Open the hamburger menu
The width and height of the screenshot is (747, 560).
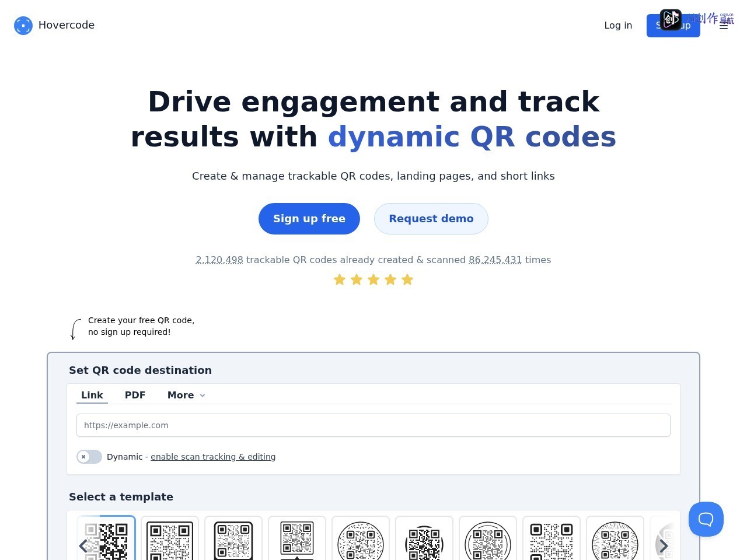tap(724, 26)
